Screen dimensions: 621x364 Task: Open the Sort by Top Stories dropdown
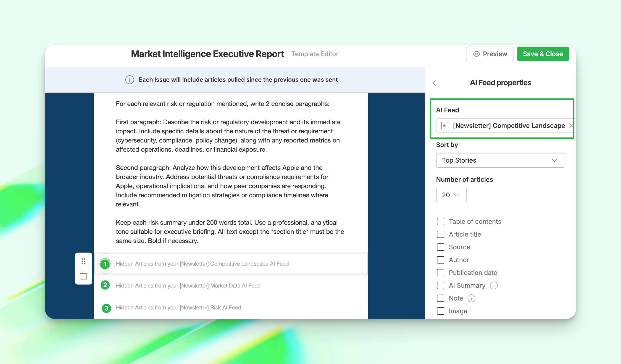(x=500, y=161)
